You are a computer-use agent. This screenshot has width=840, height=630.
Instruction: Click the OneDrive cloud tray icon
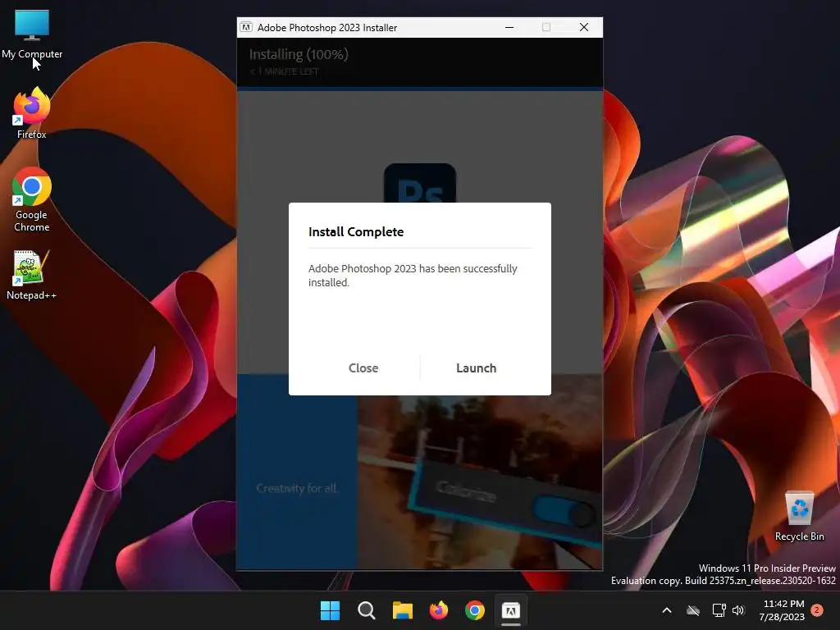(693, 610)
